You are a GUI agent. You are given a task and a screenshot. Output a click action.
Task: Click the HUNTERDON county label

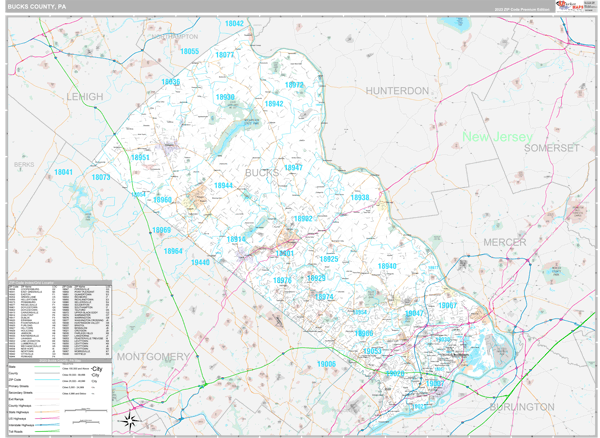(397, 90)
